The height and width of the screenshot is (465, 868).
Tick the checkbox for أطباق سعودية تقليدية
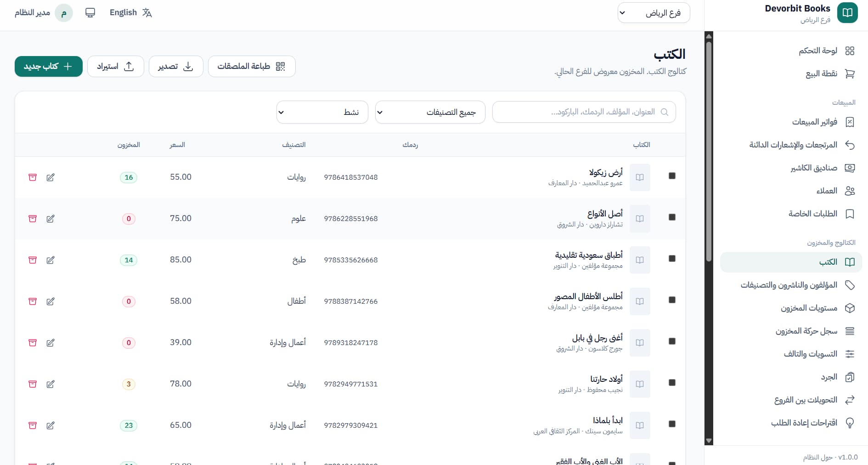point(672,258)
